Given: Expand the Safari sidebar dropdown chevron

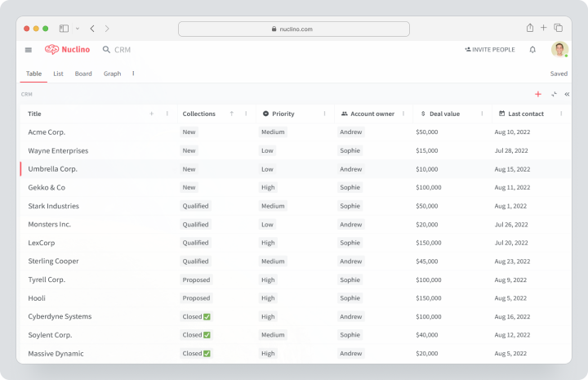Looking at the screenshot, I should point(78,29).
